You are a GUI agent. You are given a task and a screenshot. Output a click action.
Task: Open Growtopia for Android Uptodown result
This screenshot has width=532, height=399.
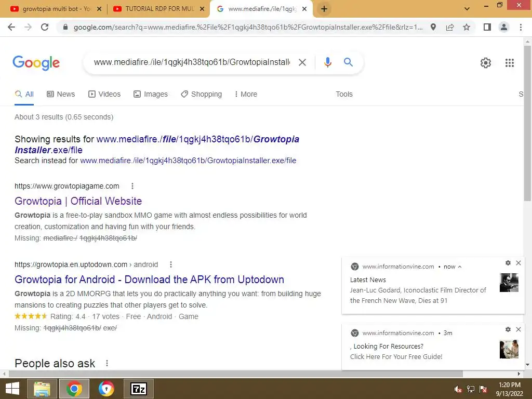click(149, 280)
